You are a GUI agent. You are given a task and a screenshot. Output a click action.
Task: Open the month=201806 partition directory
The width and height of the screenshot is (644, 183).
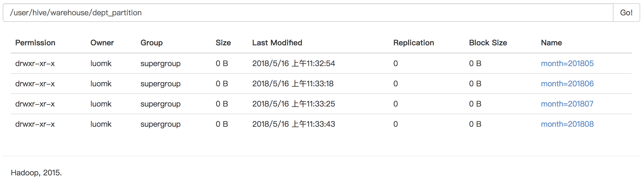[x=567, y=84]
